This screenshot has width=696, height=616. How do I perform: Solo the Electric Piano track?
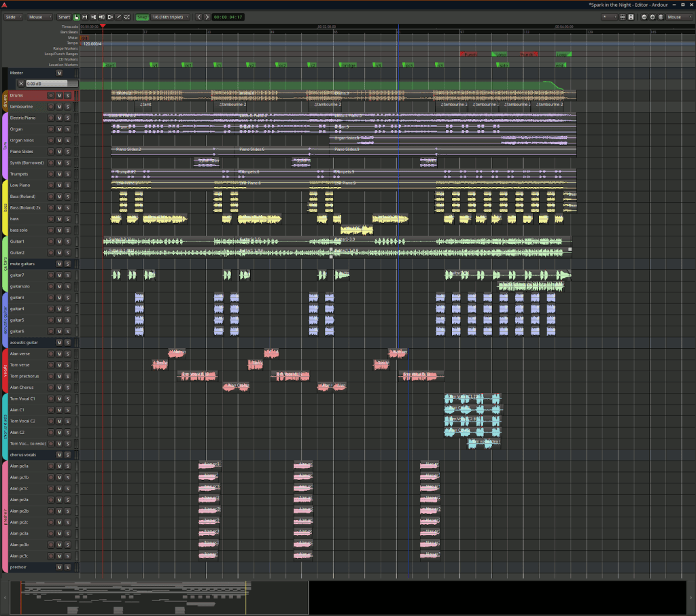pos(67,118)
